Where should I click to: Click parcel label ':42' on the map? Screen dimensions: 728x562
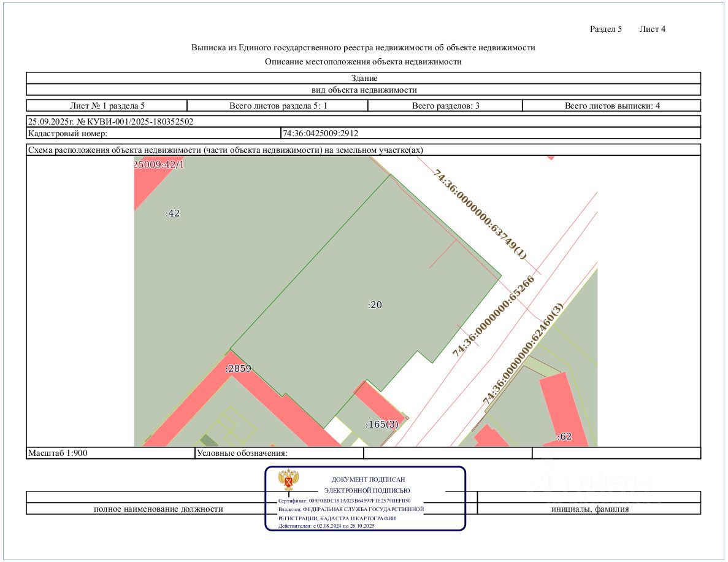coord(172,213)
